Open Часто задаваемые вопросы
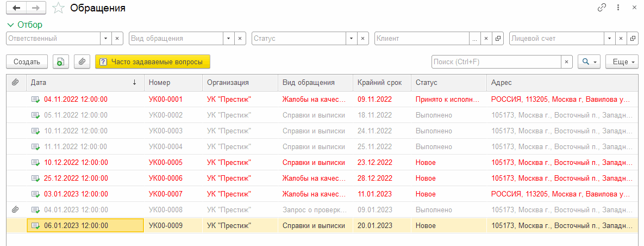The image size is (644, 246). click(x=152, y=62)
